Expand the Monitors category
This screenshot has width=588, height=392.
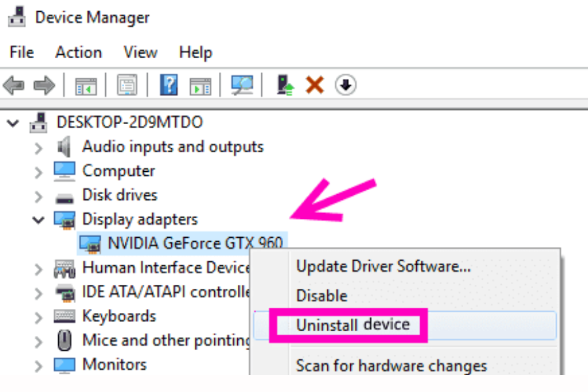39,364
